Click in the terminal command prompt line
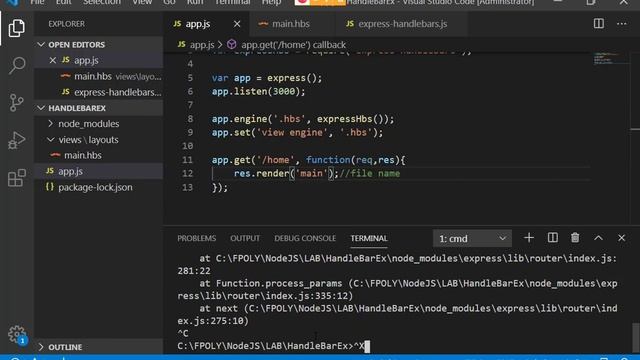 [x=273, y=346]
